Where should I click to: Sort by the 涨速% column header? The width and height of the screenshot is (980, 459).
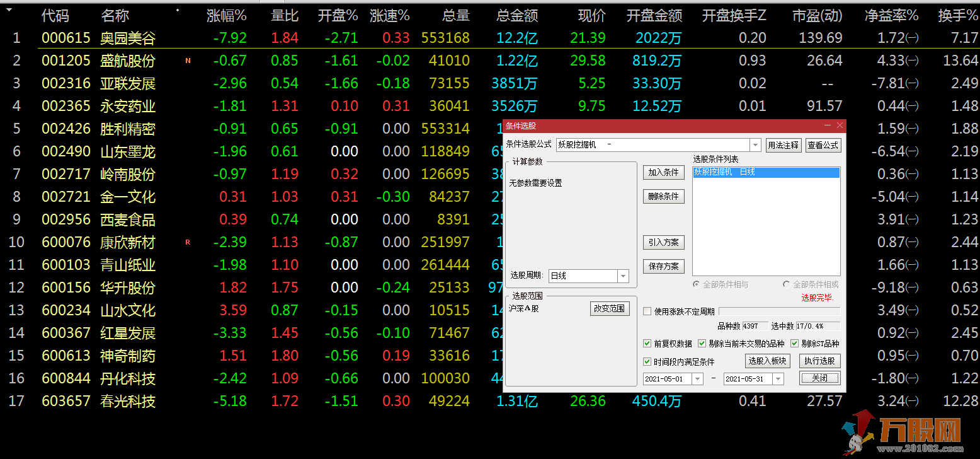pyautogui.click(x=390, y=16)
